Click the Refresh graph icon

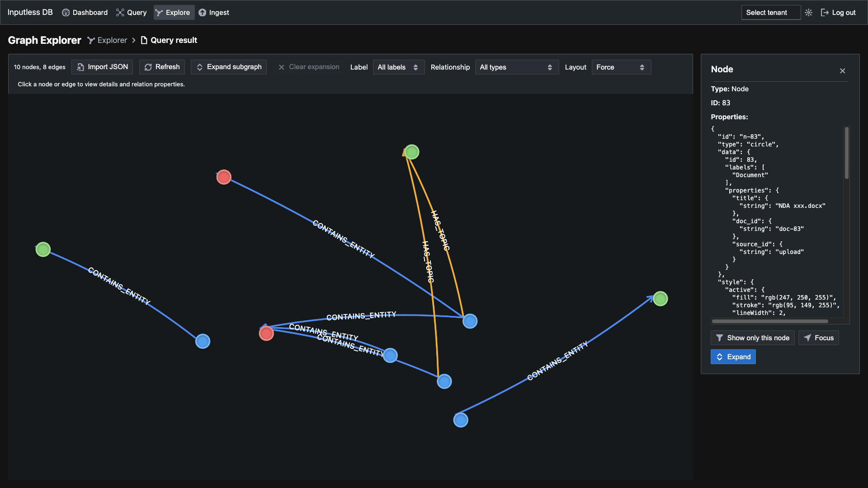(x=148, y=67)
